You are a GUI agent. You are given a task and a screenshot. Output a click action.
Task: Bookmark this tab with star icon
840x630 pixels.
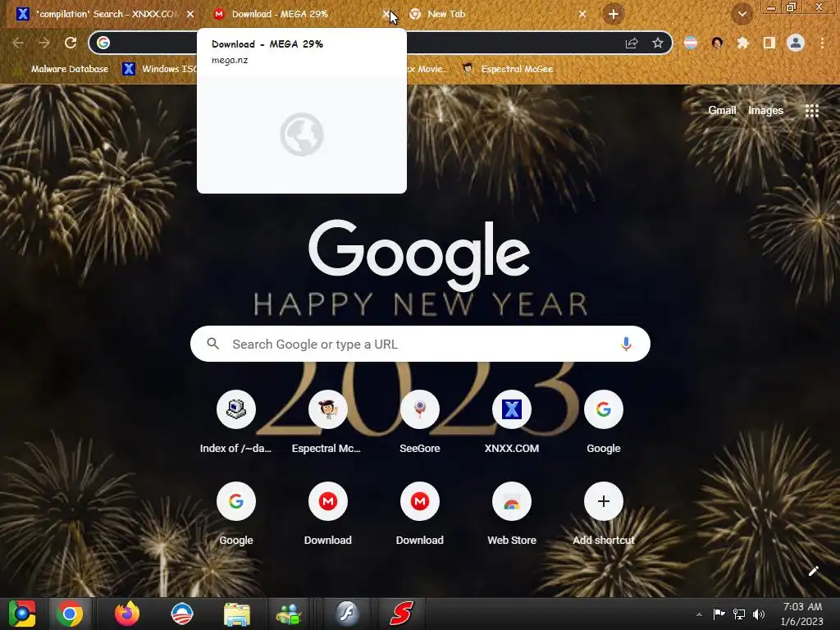coord(658,43)
